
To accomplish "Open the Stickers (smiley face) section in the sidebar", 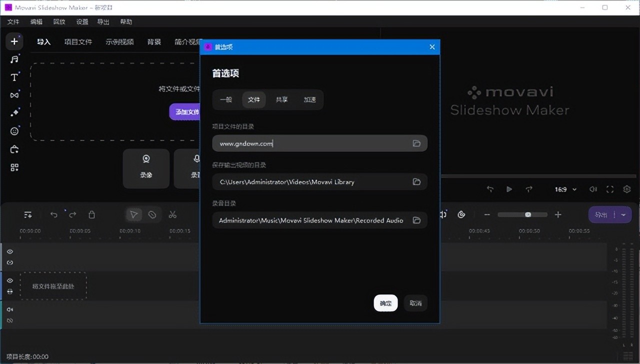I will click(14, 131).
